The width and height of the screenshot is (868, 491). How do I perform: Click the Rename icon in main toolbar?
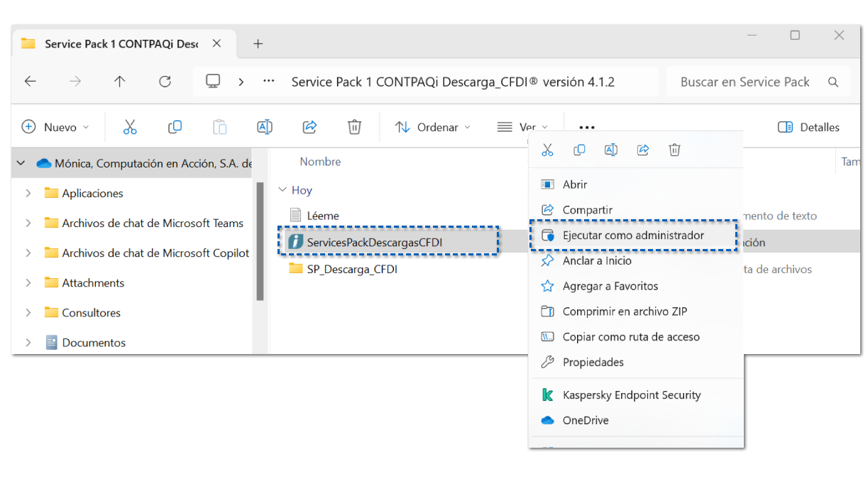(264, 127)
